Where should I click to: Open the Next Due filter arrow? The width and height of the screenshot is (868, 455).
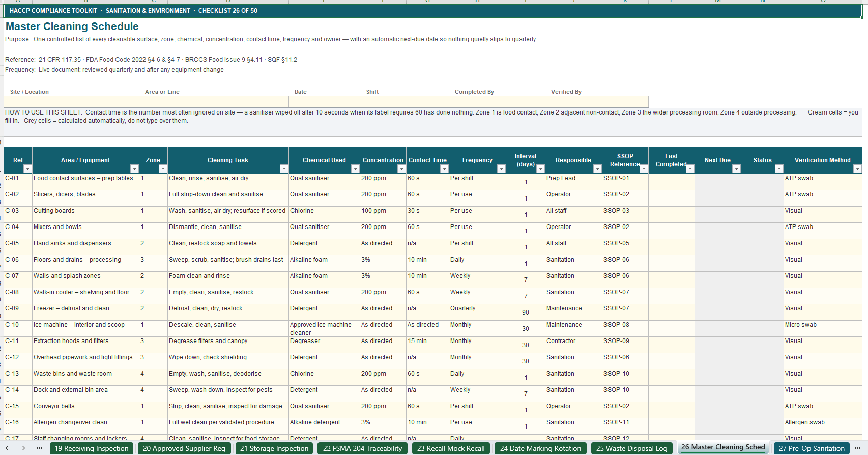736,169
